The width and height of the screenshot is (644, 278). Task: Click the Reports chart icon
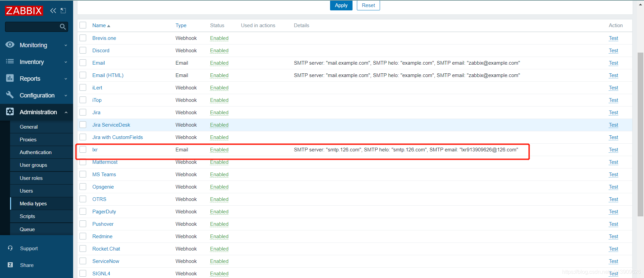pos(10,78)
